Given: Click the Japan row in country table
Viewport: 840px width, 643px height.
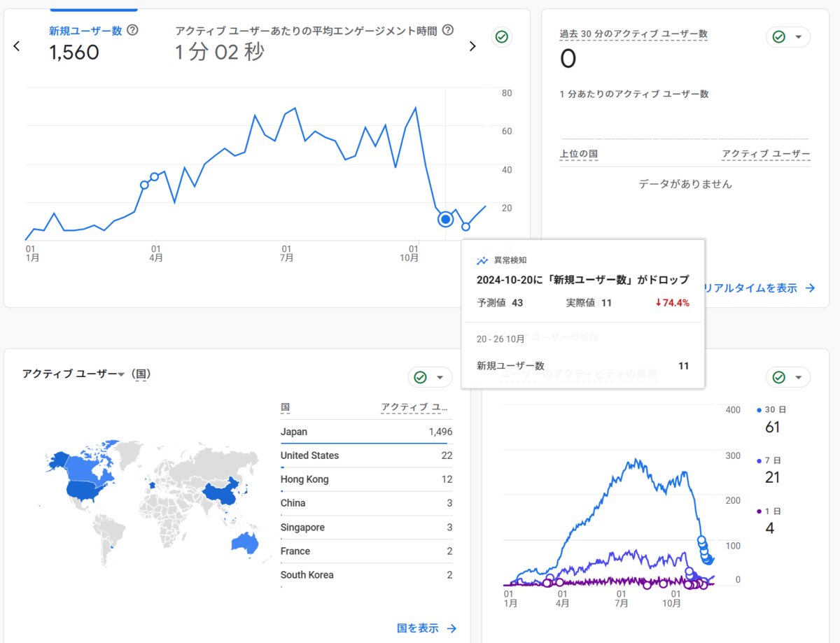Looking at the screenshot, I should (366, 432).
